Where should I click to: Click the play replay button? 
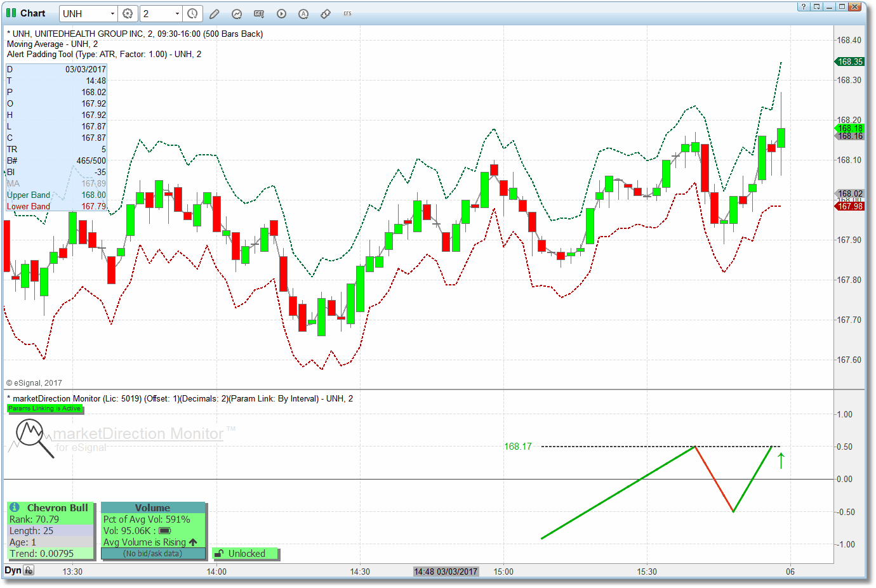point(281,13)
